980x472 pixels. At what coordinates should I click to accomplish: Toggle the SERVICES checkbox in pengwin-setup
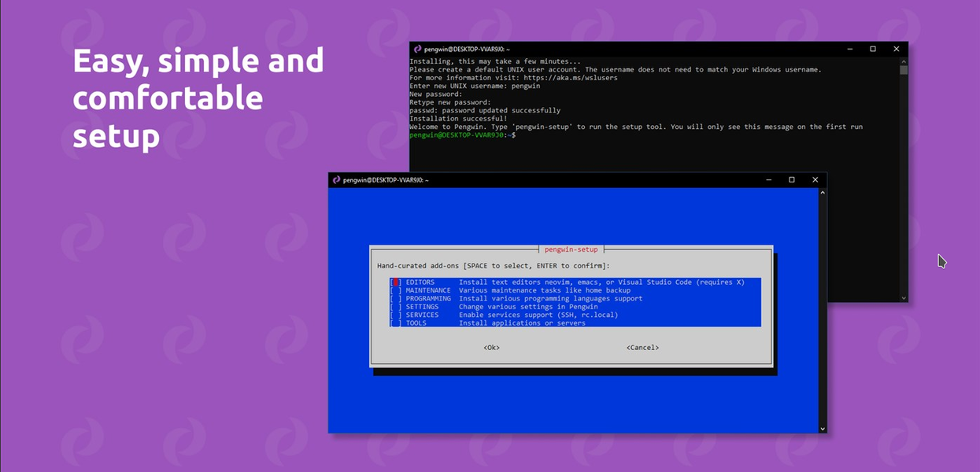[396, 315]
